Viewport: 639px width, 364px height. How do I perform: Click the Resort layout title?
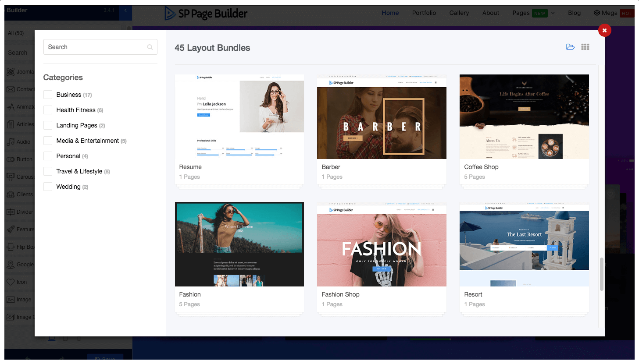click(x=473, y=294)
